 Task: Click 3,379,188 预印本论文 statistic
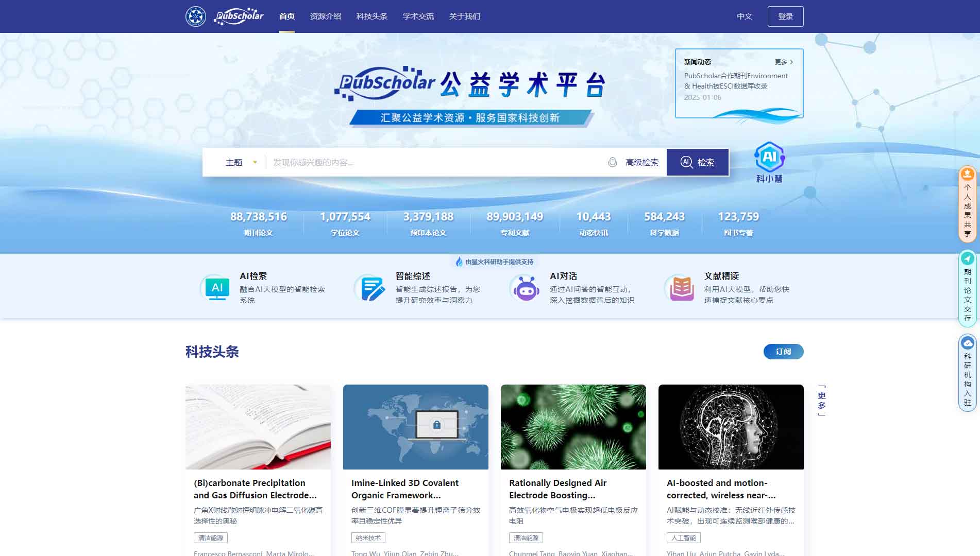(x=428, y=223)
